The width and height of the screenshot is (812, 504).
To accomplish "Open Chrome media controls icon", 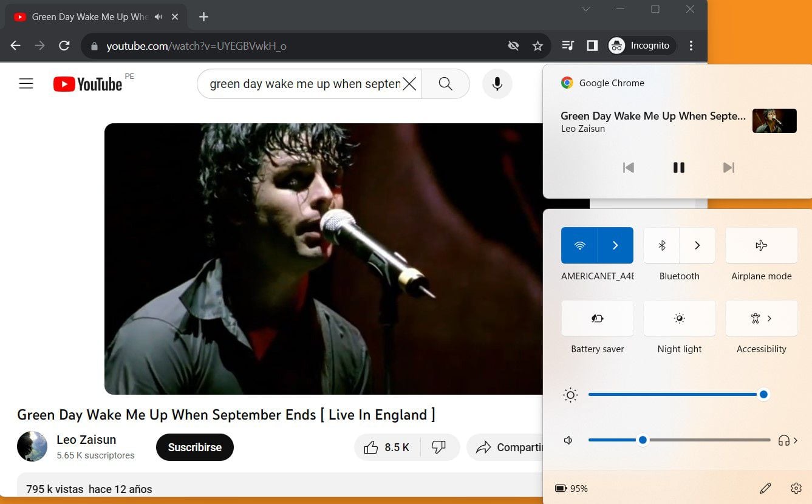I will [x=568, y=46].
